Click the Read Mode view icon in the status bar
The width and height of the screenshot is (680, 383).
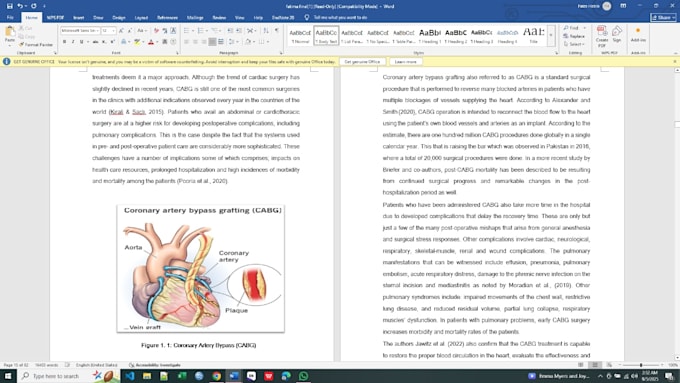(581, 365)
